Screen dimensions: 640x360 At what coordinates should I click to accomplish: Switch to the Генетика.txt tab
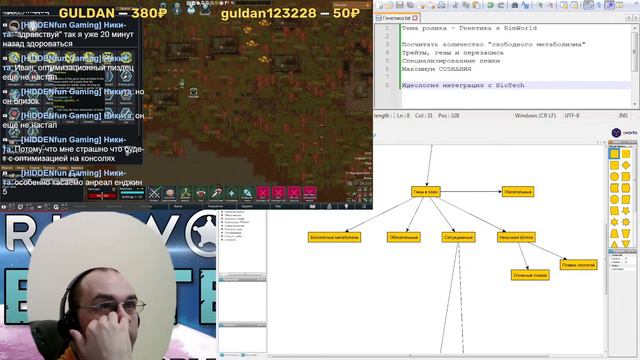(396, 18)
